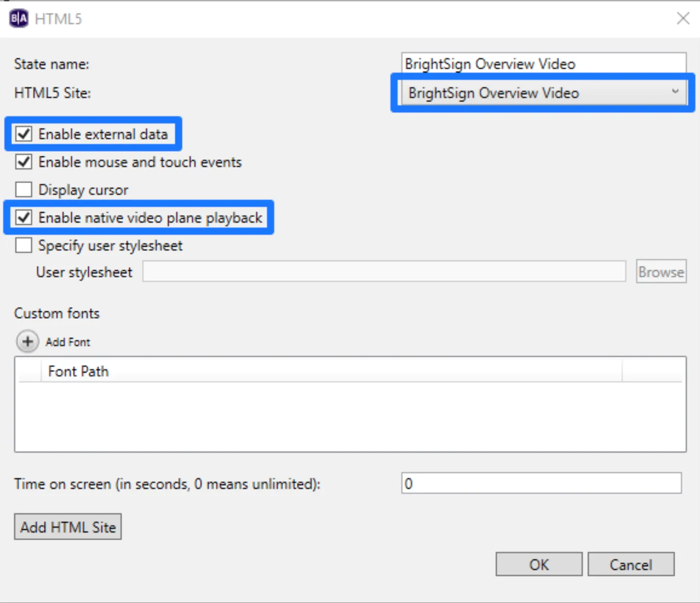Cancel the HTML5 dialog
Viewport: 700px width, 603px height.
(631, 564)
